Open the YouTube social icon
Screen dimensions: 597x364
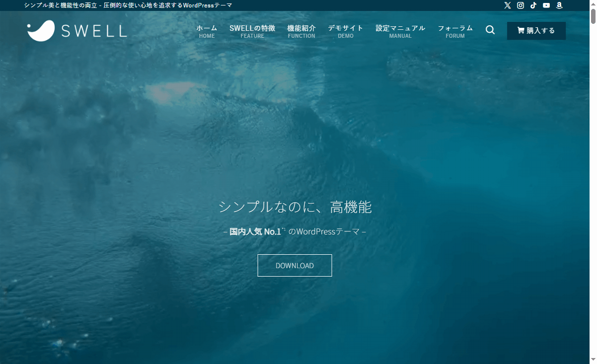coord(546,5)
